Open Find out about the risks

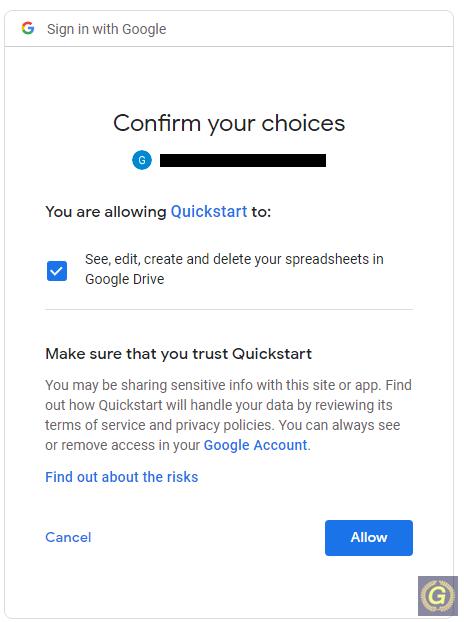click(121, 477)
